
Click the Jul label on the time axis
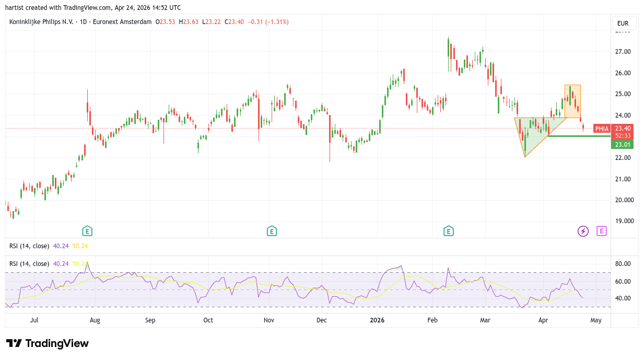pos(34,320)
